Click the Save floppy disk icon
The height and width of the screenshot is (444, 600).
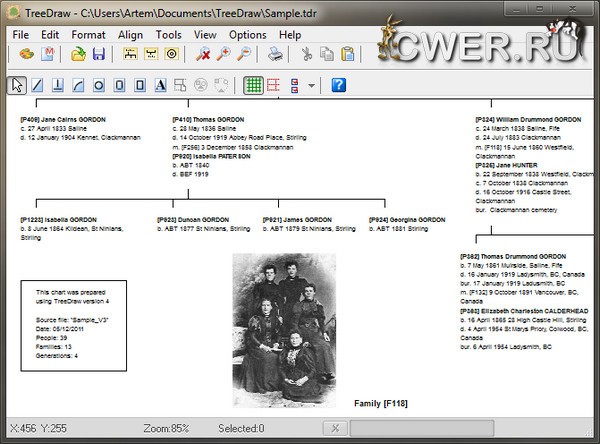tap(99, 54)
